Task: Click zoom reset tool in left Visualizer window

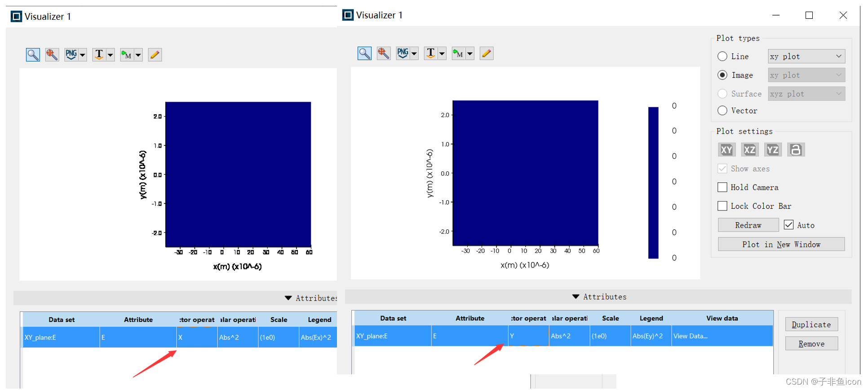Action: [52, 55]
